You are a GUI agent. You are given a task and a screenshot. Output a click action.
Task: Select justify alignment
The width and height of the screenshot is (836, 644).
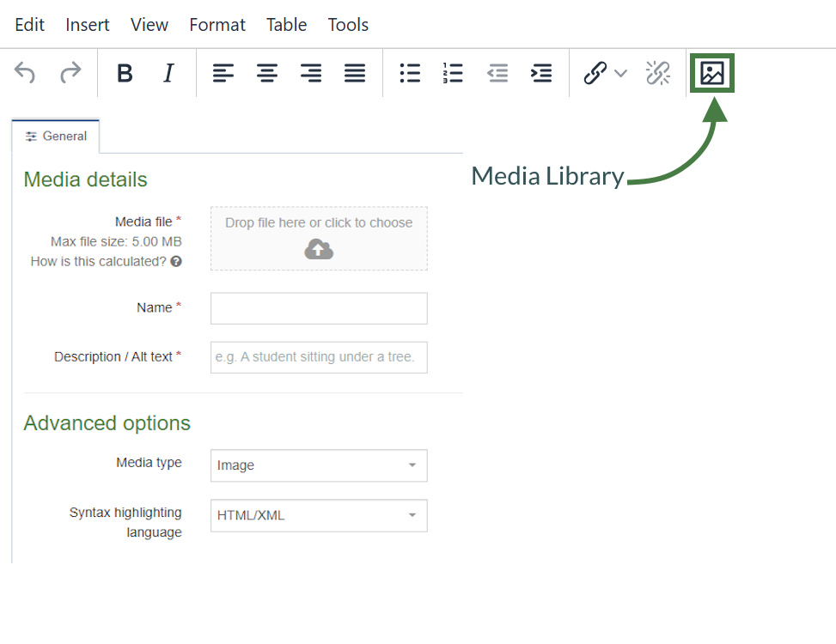pos(355,73)
